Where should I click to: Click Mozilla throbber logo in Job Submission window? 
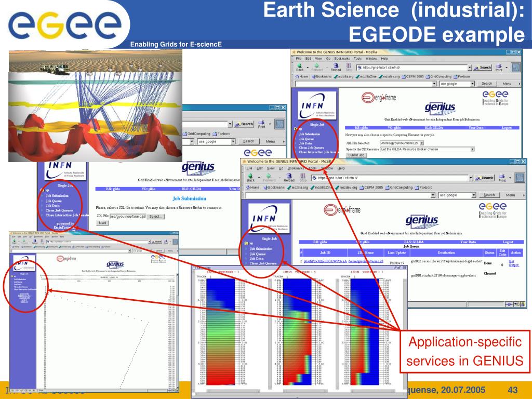click(280, 124)
